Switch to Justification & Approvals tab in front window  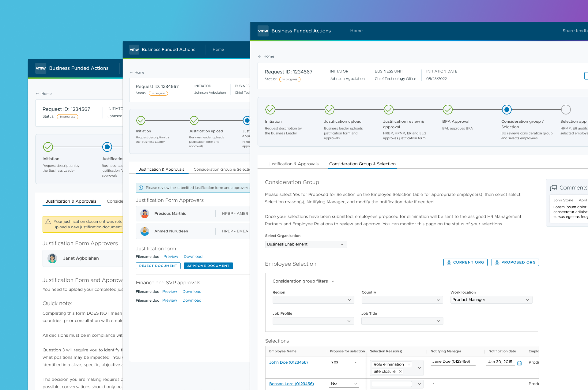pyautogui.click(x=293, y=164)
